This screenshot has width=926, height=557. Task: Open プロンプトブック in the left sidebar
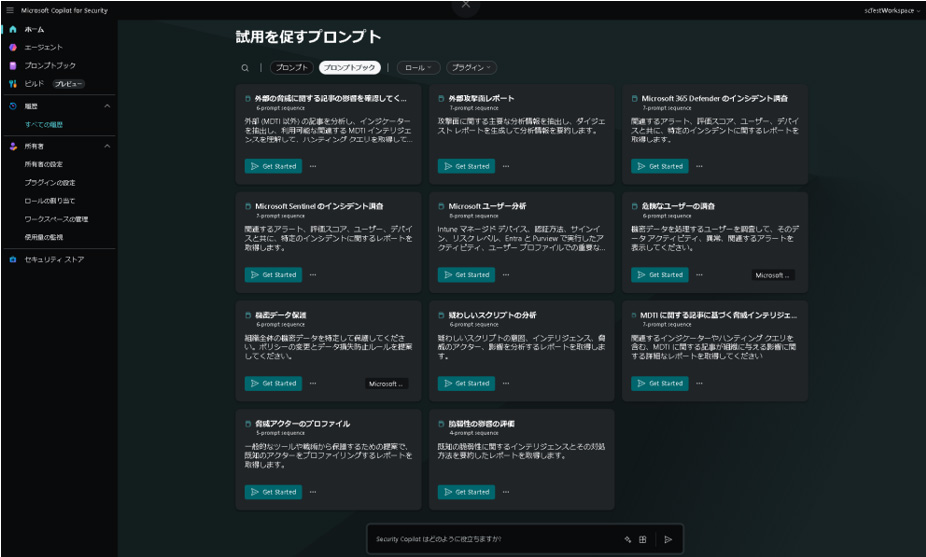(x=49, y=65)
